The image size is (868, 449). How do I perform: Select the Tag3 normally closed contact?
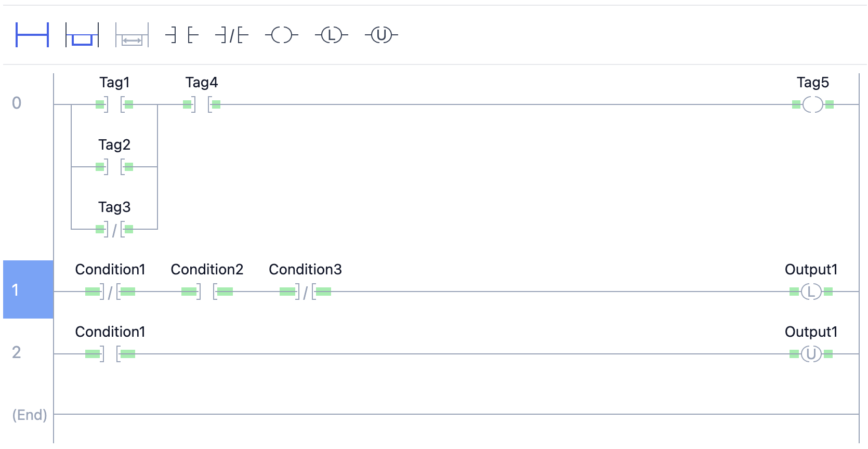tap(114, 229)
